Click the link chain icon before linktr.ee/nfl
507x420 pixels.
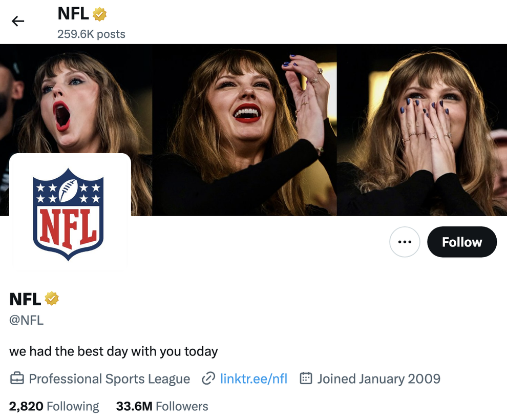point(207,379)
